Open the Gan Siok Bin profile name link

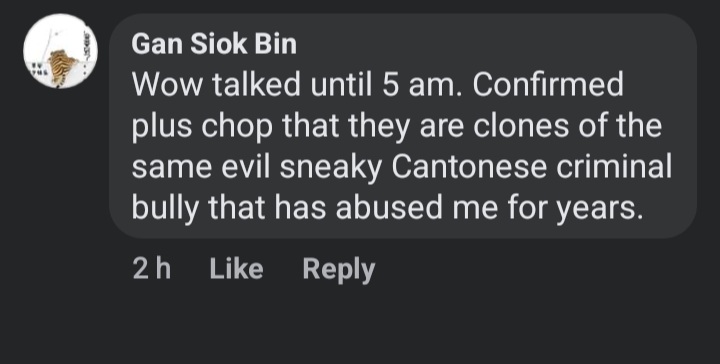[214, 45]
